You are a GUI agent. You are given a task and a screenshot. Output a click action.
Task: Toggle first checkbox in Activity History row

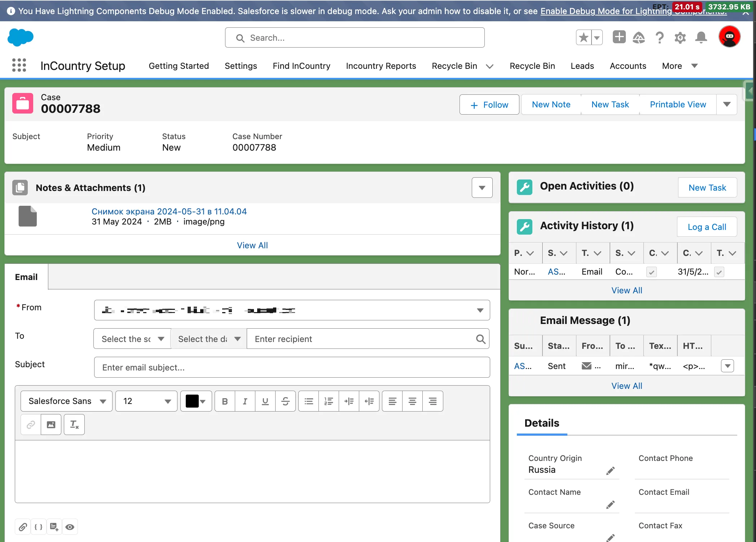point(651,272)
